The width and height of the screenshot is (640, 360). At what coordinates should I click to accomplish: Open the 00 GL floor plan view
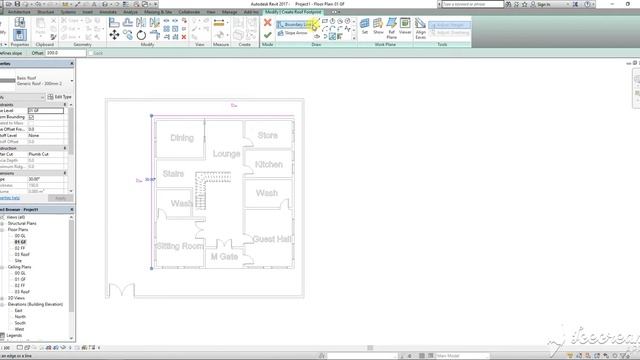point(20,236)
